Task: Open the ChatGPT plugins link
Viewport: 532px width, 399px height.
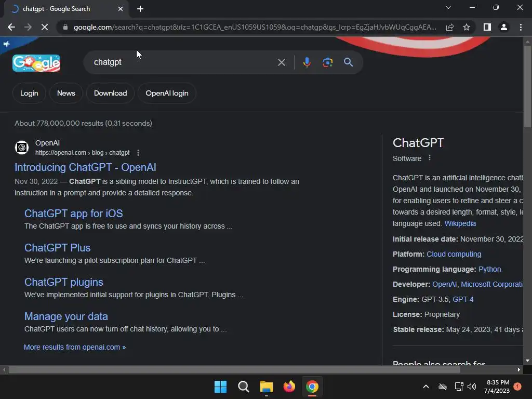Action: point(64,282)
